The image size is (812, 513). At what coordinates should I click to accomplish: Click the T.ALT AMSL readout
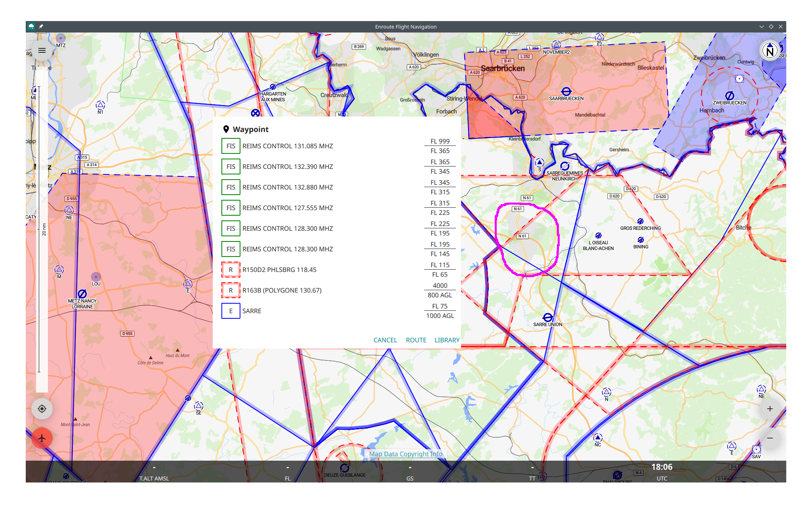pyautogui.click(x=154, y=472)
